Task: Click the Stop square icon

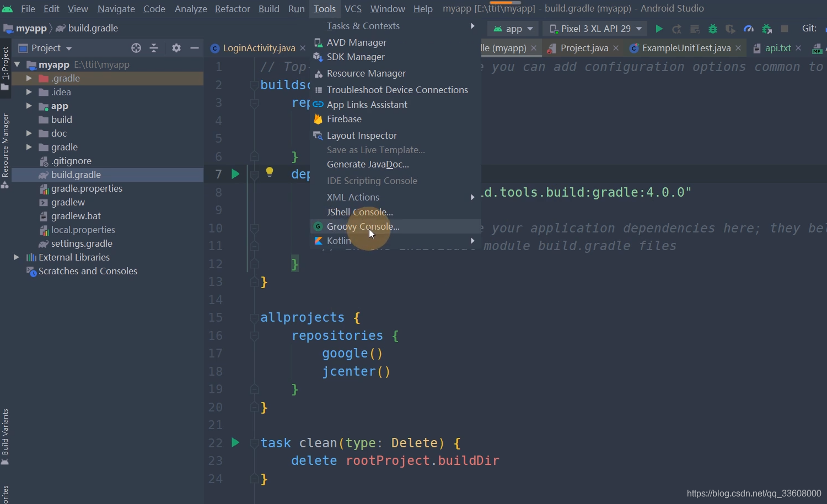Action: tap(785, 29)
